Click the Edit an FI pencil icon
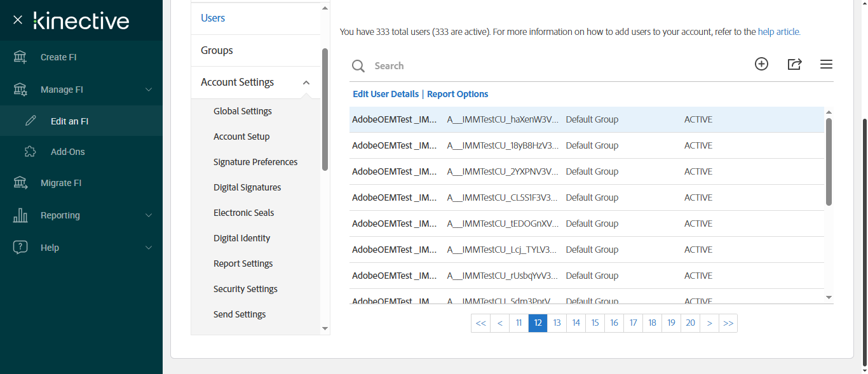The image size is (868, 374). [x=31, y=121]
